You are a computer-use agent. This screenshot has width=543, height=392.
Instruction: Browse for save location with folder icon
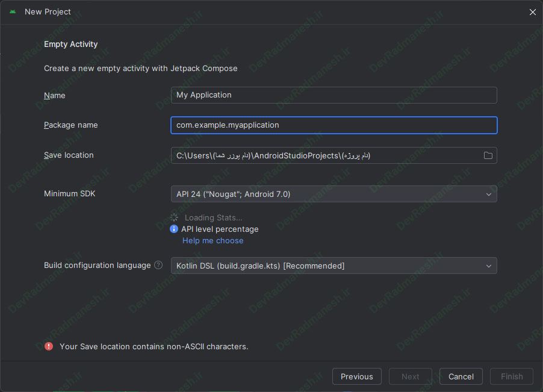click(488, 156)
